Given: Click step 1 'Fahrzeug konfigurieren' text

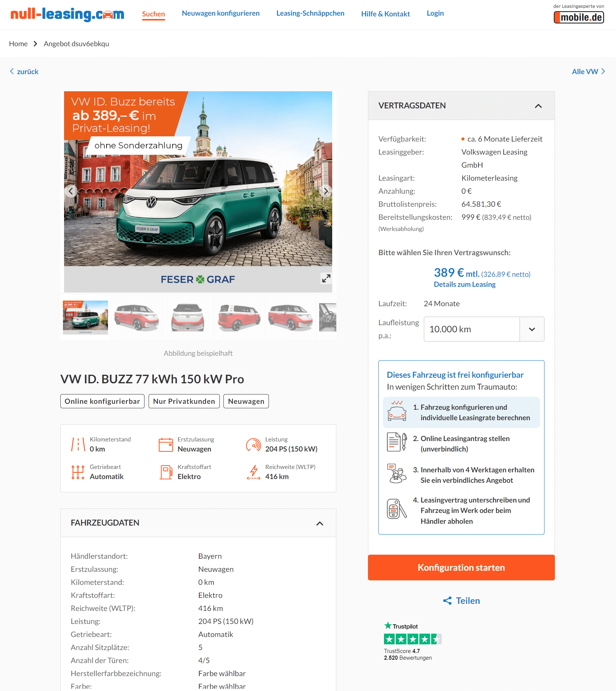Looking at the screenshot, I should click(475, 412).
